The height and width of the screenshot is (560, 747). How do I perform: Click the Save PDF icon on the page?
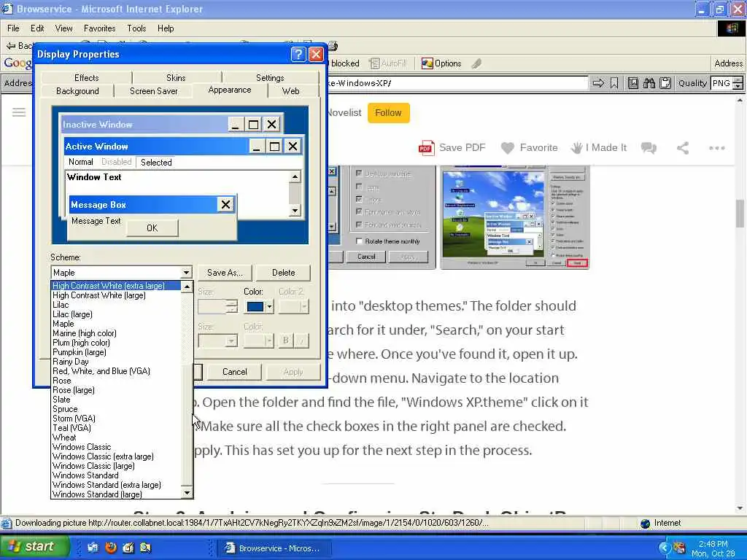(x=426, y=148)
